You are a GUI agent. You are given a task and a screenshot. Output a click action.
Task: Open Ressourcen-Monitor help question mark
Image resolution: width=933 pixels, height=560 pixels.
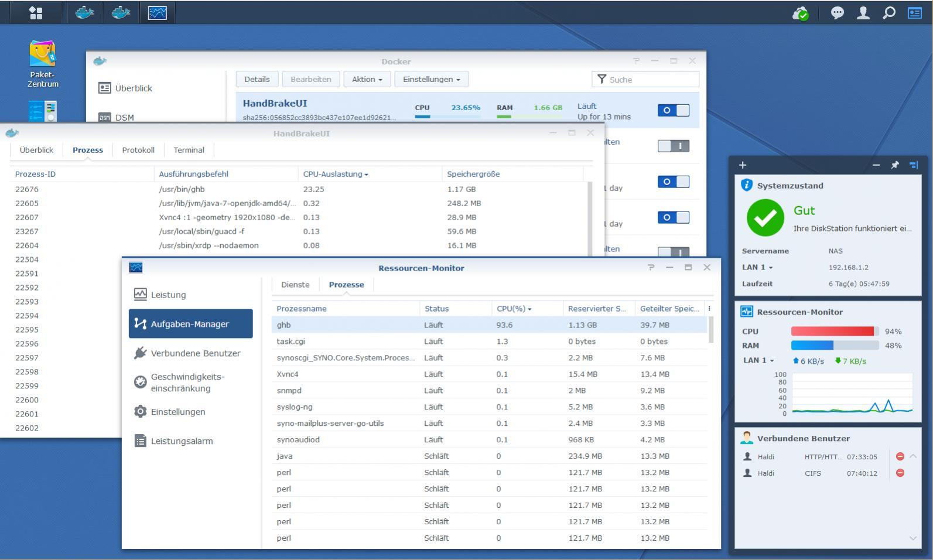click(x=651, y=267)
